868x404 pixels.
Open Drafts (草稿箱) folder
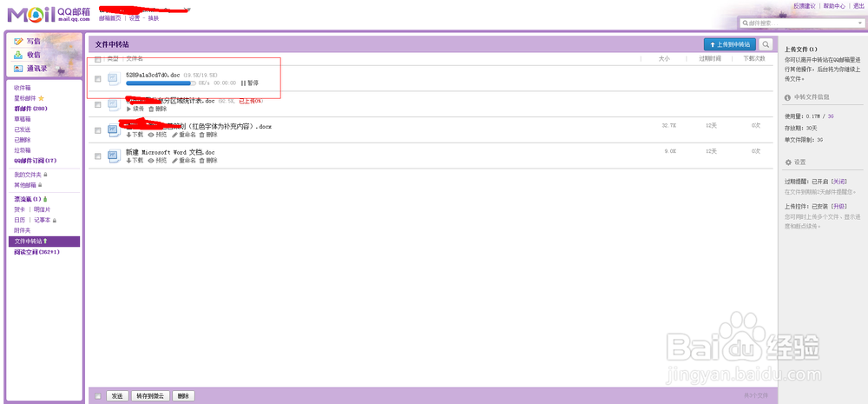[x=23, y=119]
